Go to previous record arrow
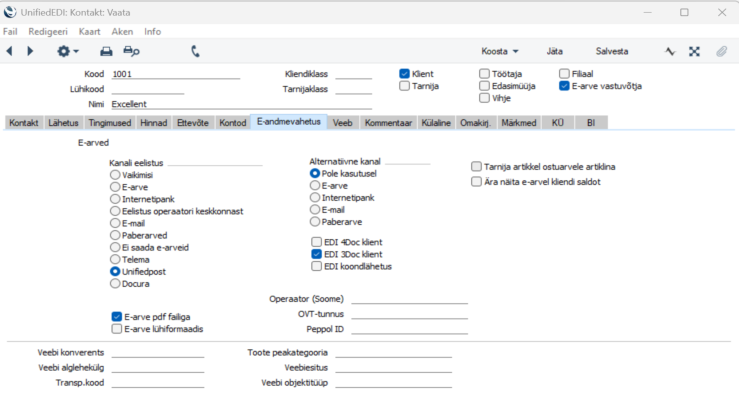This screenshot has width=739, height=406. 9,51
